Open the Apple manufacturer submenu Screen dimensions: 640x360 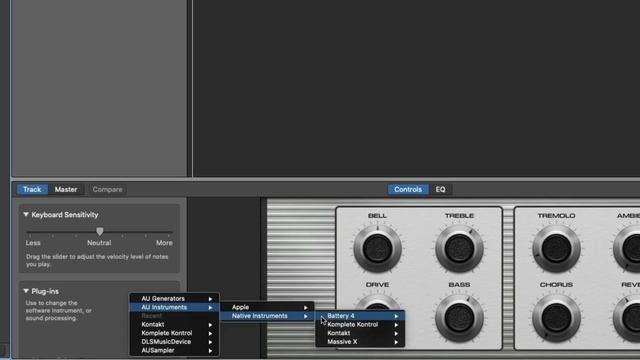[267, 307]
